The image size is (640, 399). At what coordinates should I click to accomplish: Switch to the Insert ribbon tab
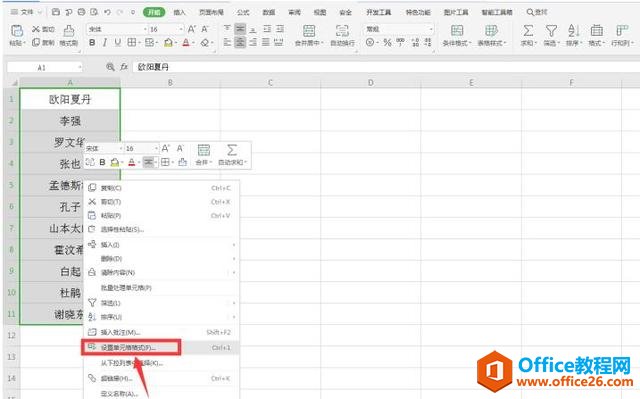click(180, 12)
